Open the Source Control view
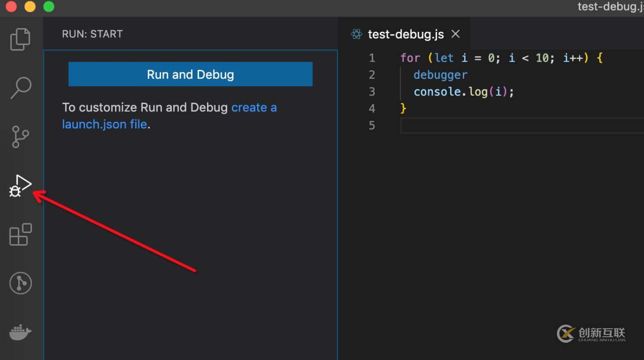Viewport: 644px width, 360px height. tap(20, 137)
